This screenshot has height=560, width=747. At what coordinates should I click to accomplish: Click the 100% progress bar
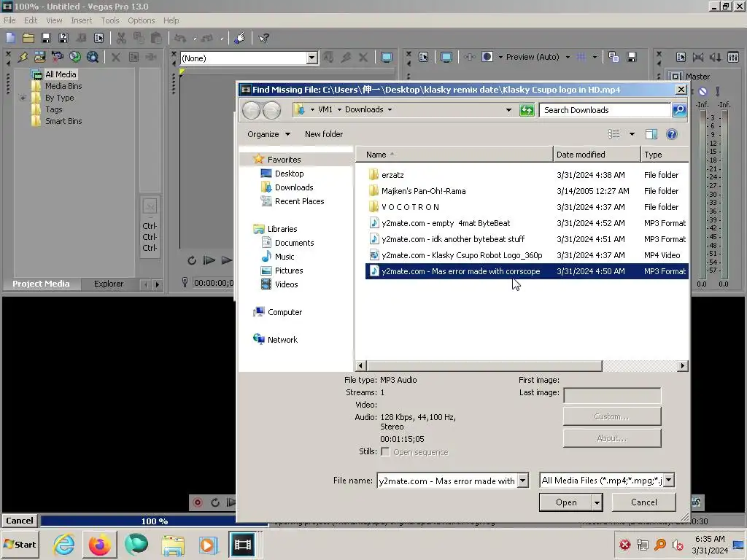(154, 521)
